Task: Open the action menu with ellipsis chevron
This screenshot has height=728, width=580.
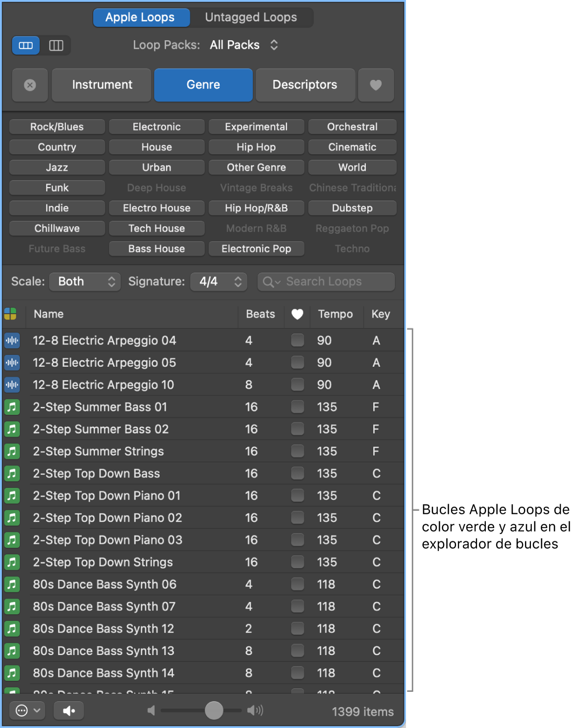Action: (28, 711)
